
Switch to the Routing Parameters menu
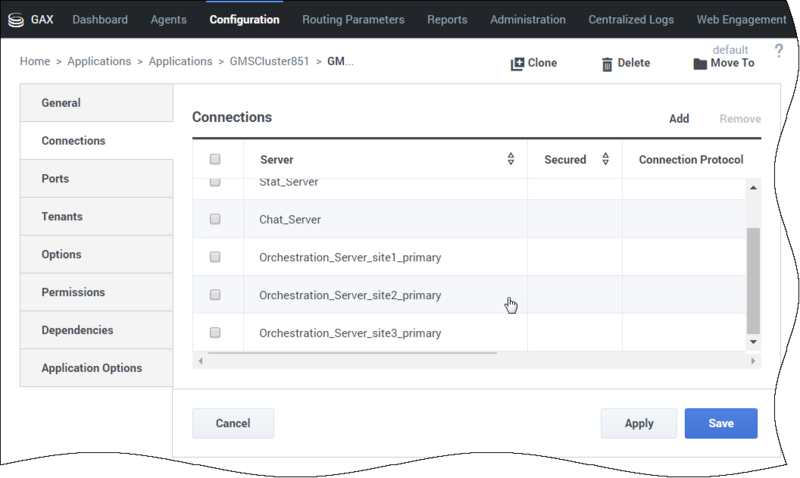[x=353, y=19]
